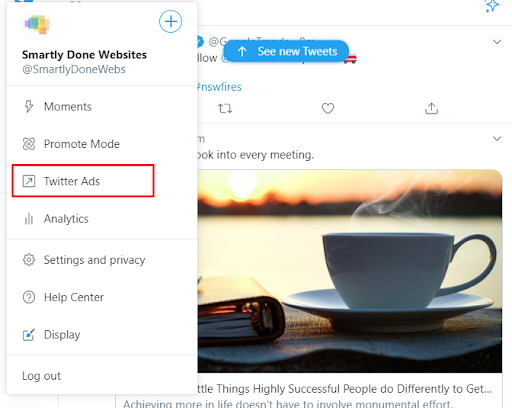
Task: Click the Promote Mode icon
Action: pos(29,144)
